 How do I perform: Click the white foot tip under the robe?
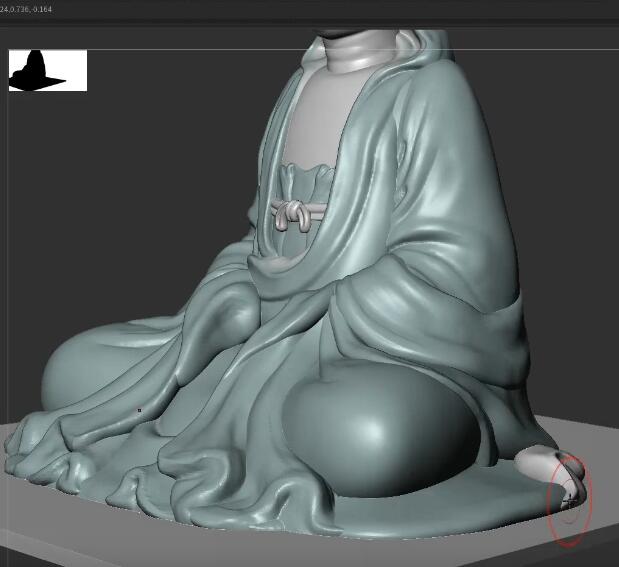click(x=545, y=465)
